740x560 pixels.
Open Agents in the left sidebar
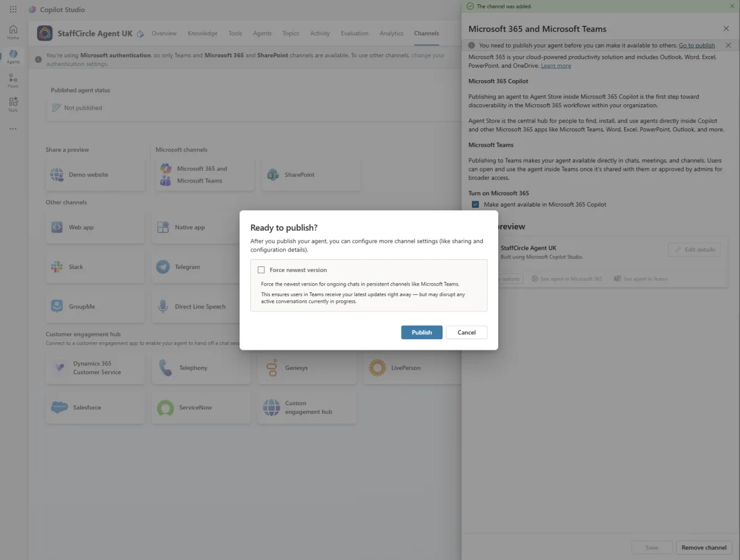[x=13, y=56]
